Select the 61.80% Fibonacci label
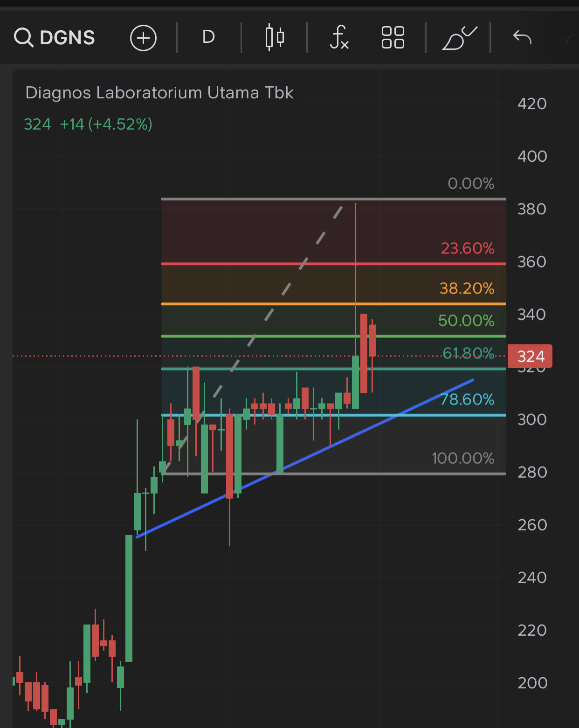The image size is (579, 728). pos(468,353)
